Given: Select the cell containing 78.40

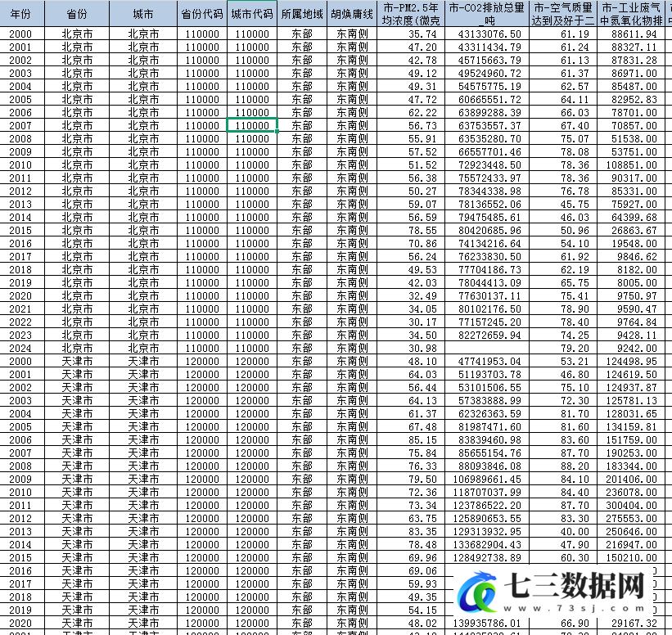Looking at the screenshot, I should point(563,322).
